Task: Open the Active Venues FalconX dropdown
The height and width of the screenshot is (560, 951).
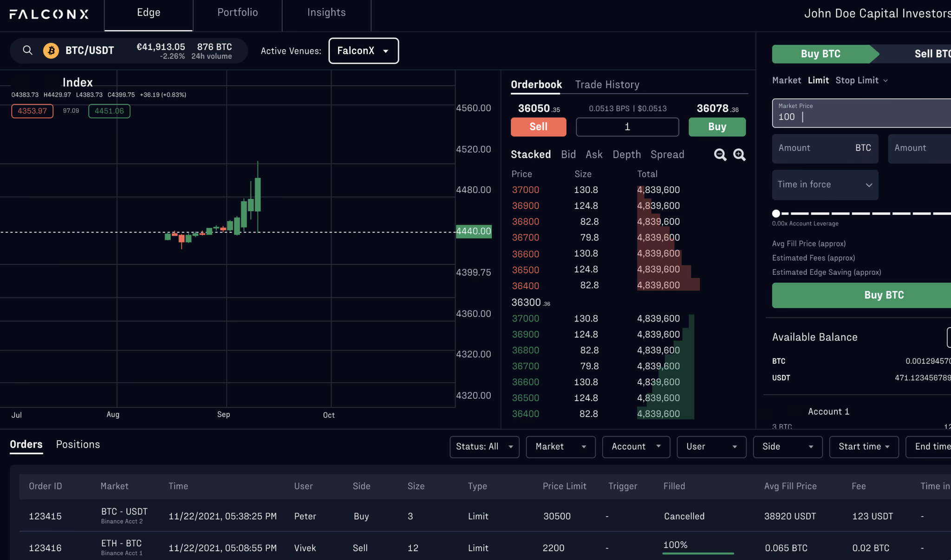Action: [364, 51]
